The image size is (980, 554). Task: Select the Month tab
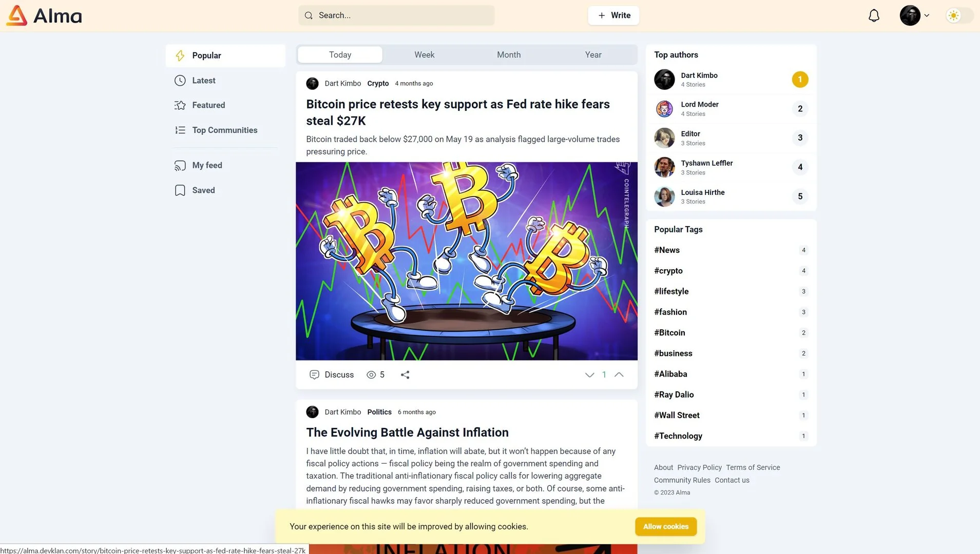[x=509, y=55]
